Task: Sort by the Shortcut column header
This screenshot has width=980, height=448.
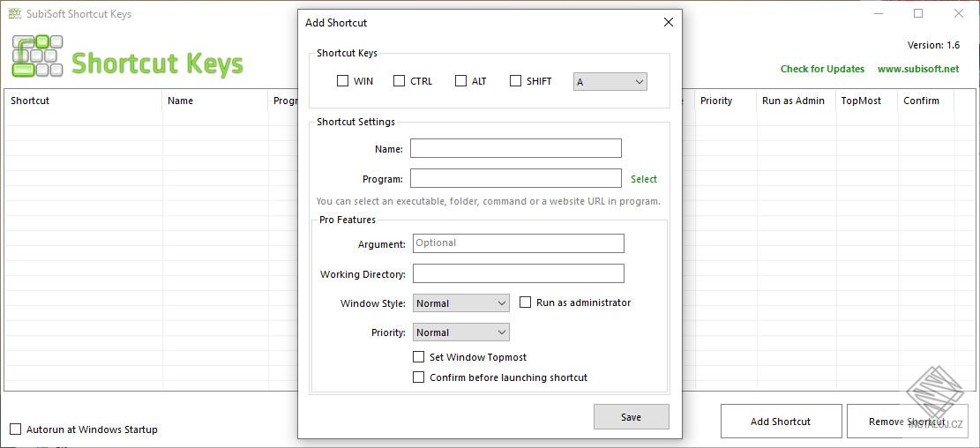Action: 83,101
